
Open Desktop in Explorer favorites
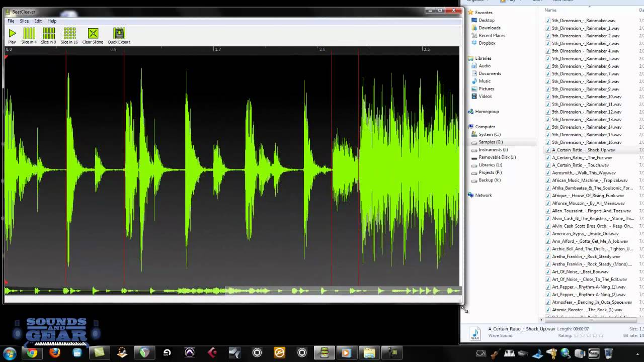coord(487,20)
